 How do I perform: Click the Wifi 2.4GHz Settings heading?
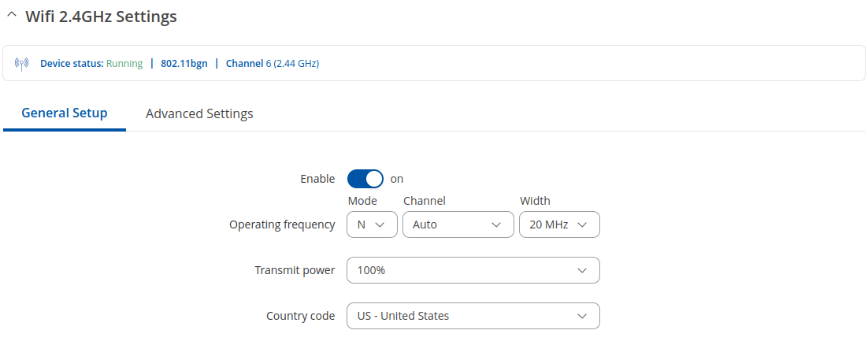[101, 17]
